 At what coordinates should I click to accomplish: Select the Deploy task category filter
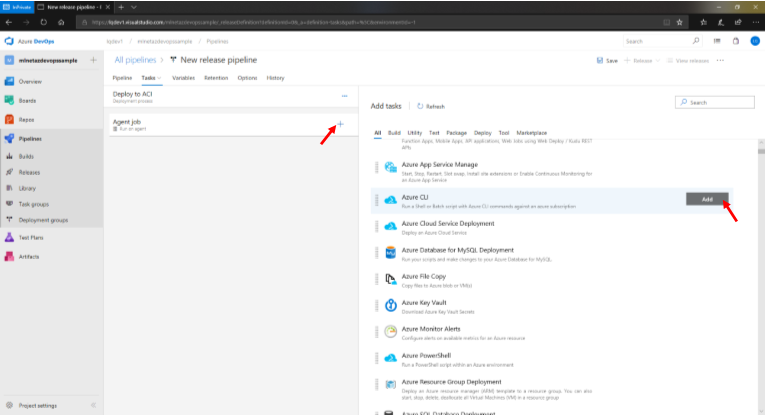coord(482,132)
